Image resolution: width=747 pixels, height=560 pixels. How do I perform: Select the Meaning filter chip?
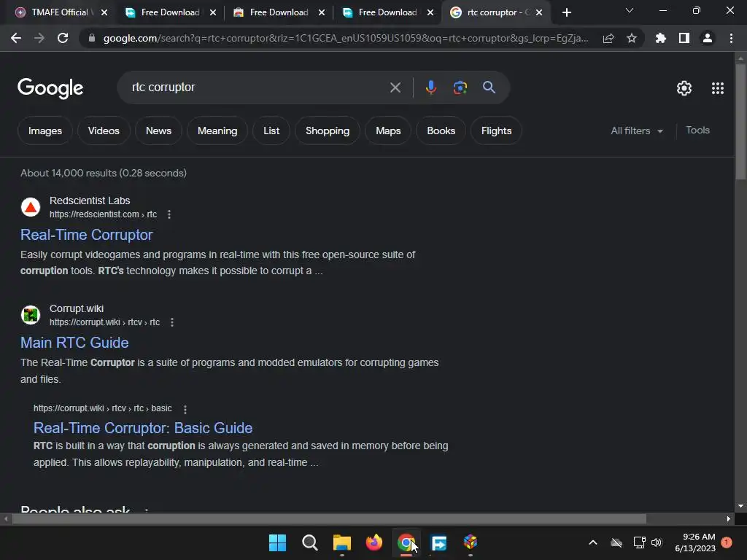pyautogui.click(x=217, y=131)
